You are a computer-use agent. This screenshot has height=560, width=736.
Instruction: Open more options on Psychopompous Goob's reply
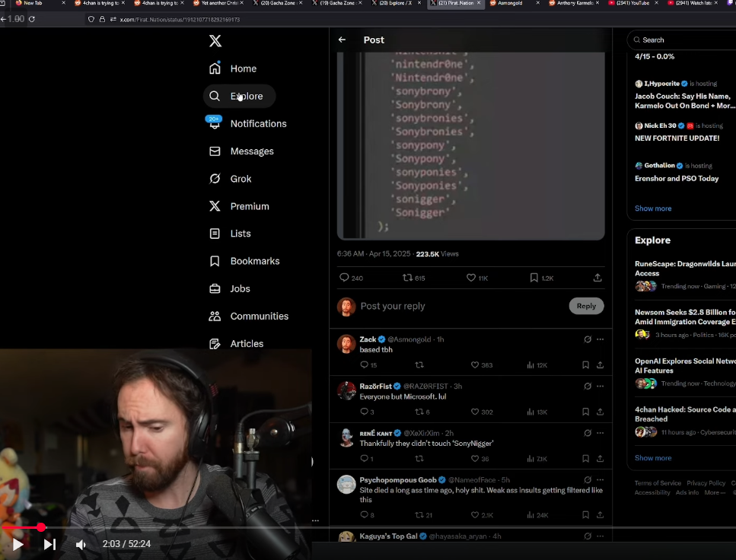point(600,480)
